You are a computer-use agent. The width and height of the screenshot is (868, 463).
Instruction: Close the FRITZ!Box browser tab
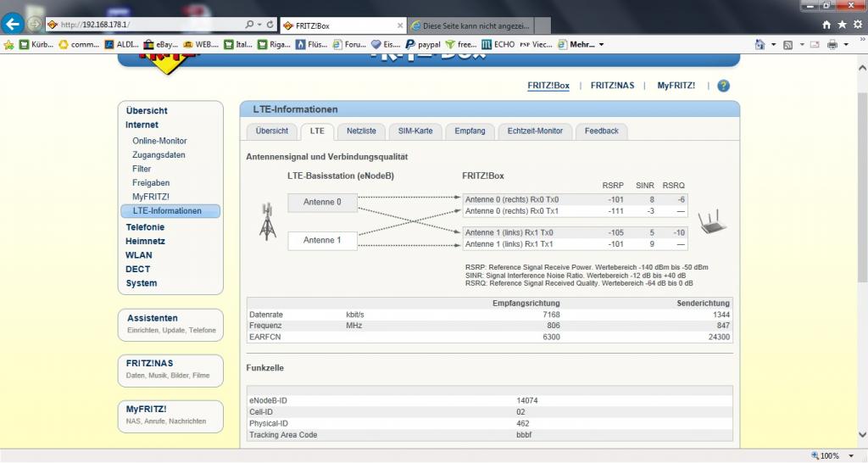click(400, 25)
